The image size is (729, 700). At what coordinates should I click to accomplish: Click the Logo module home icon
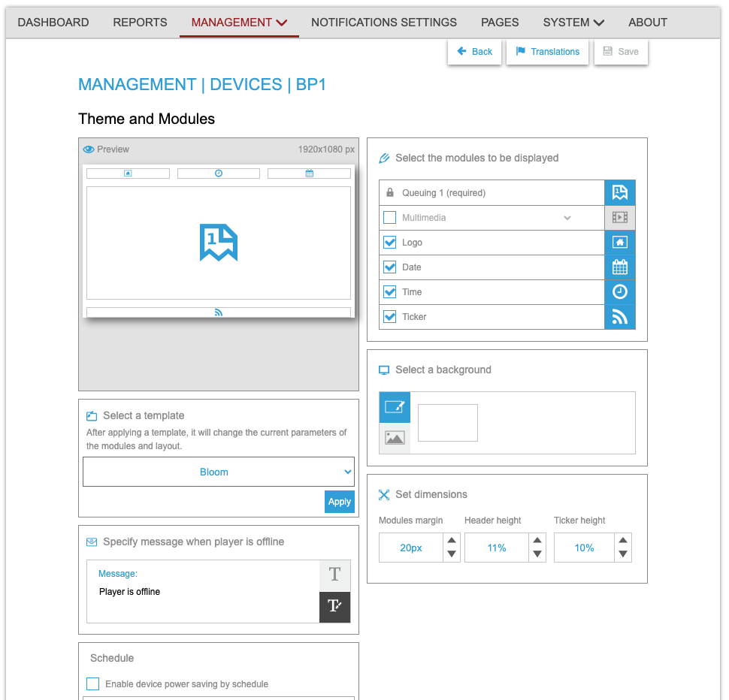point(620,243)
